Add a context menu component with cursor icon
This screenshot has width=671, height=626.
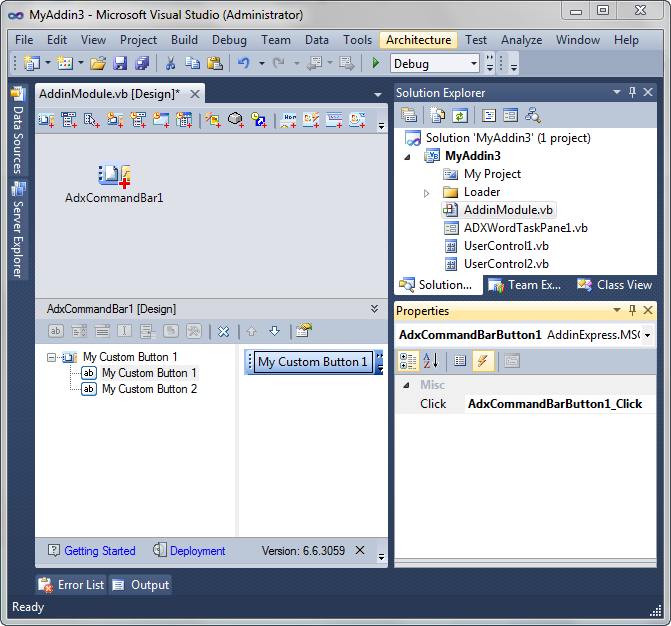92,120
